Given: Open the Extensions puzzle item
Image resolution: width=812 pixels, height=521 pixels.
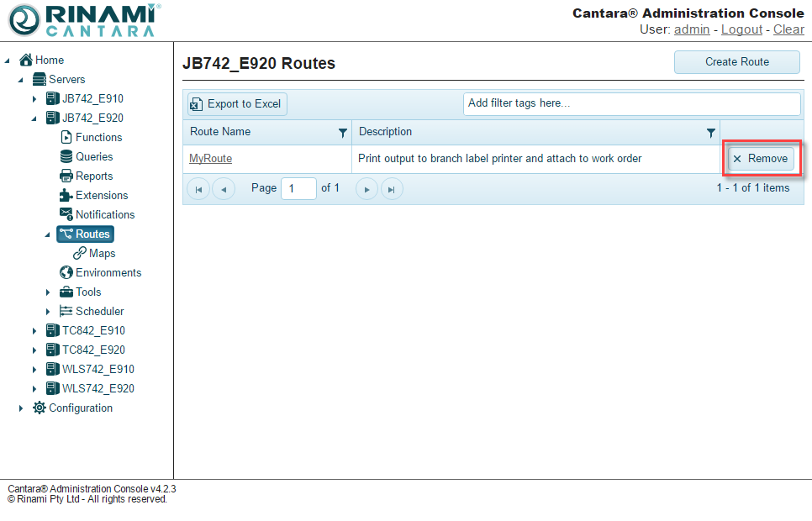Looking at the screenshot, I should (x=101, y=195).
